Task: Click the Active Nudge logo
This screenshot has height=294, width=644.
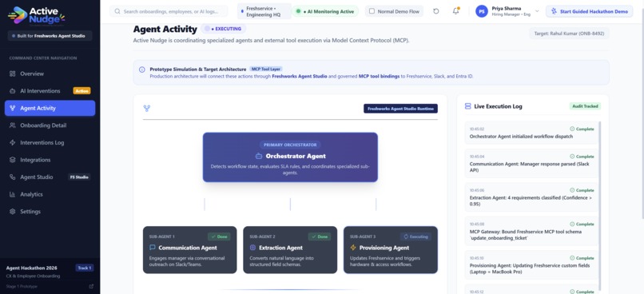Action: click(x=36, y=16)
